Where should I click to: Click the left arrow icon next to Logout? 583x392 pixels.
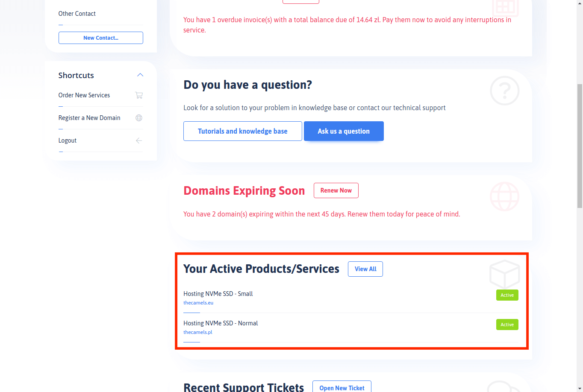click(139, 140)
